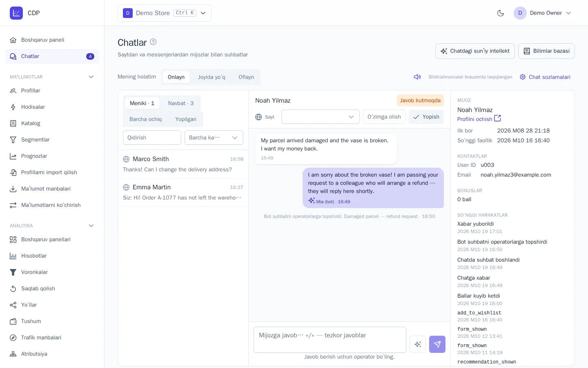588x368 pixels.
Task: Open the Barcha kanallar filter dropdown
Action: coord(214,138)
